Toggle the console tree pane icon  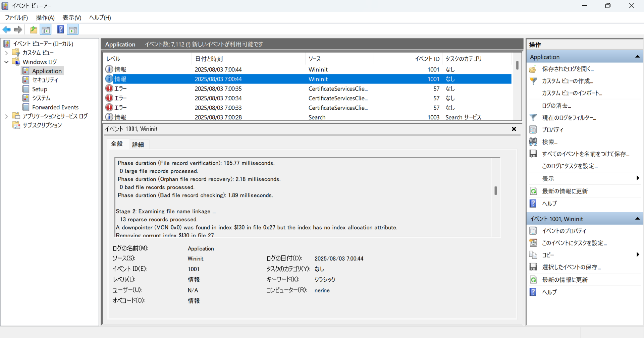coord(46,30)
